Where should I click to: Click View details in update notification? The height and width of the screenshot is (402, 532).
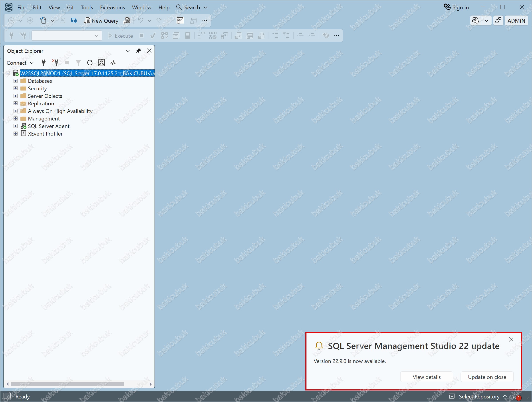[427, 377]
